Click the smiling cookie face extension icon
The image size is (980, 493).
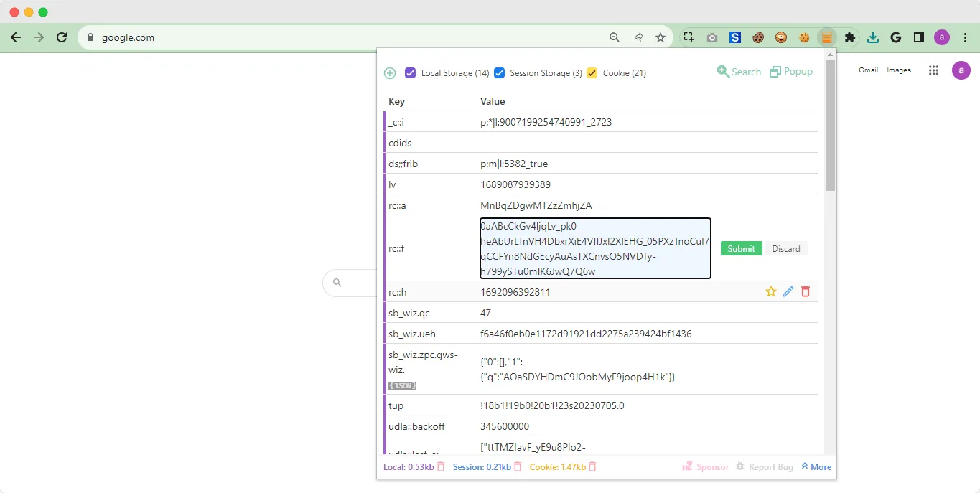781,37
